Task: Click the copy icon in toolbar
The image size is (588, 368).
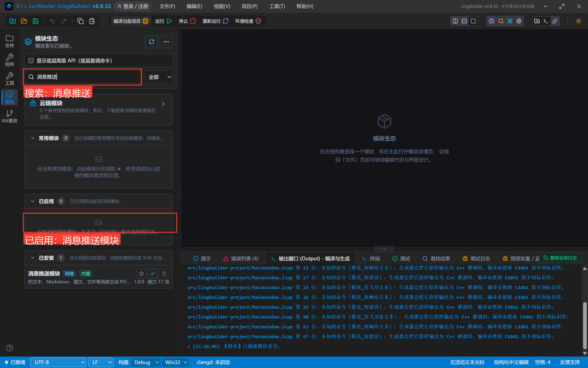Action: pos(80,21)
